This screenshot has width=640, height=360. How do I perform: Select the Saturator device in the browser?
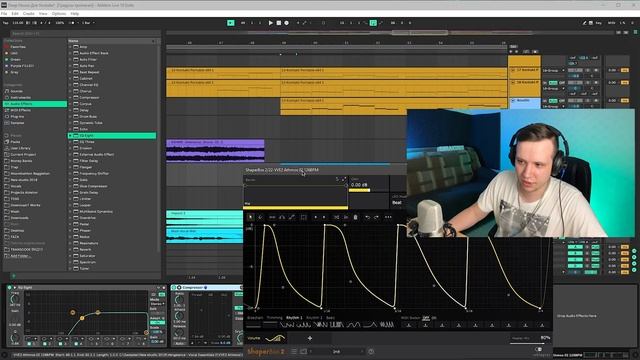(x=87, y=256)
